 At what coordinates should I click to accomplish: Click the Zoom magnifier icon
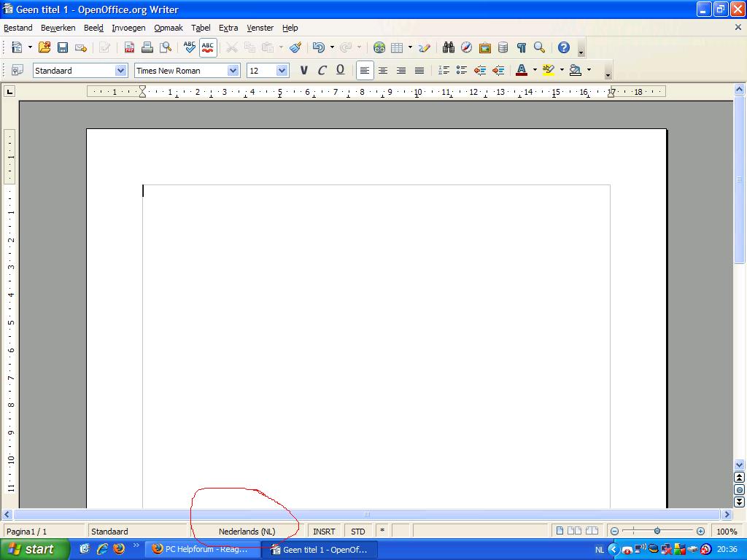tap(539, 47)
